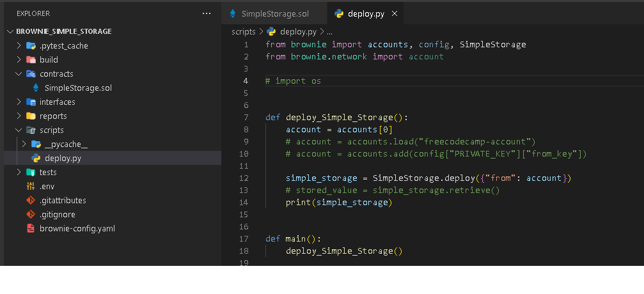This screenshot has height=294, width=644.
Task: Click line number 17 in gutter
Action: pyautogui.click(x=244, y=238)
